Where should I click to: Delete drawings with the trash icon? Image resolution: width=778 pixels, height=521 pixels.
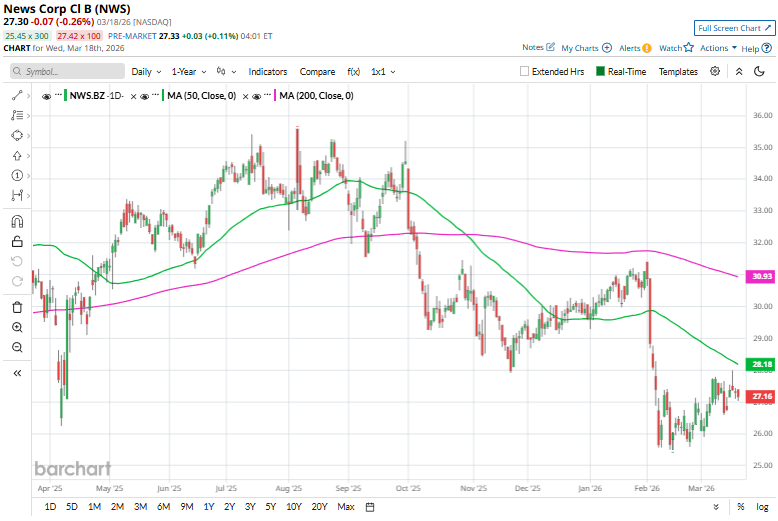click(x=17, y=307)
